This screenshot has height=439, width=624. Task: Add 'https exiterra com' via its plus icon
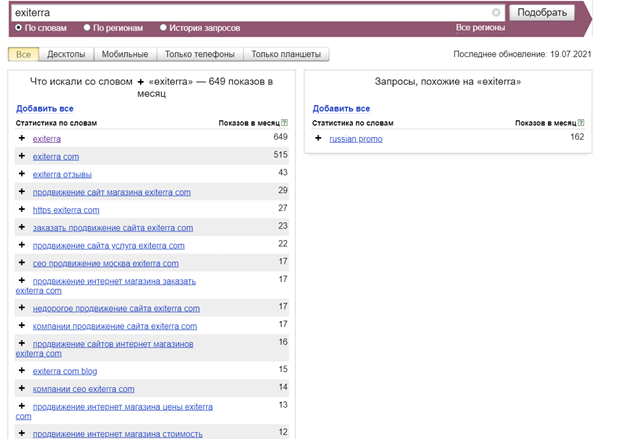22,209
